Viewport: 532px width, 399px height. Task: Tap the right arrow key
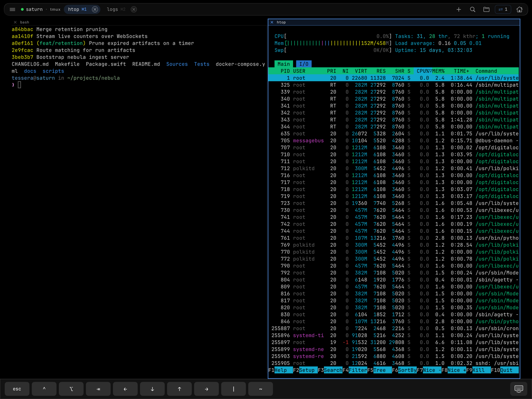tap(206, 389)
